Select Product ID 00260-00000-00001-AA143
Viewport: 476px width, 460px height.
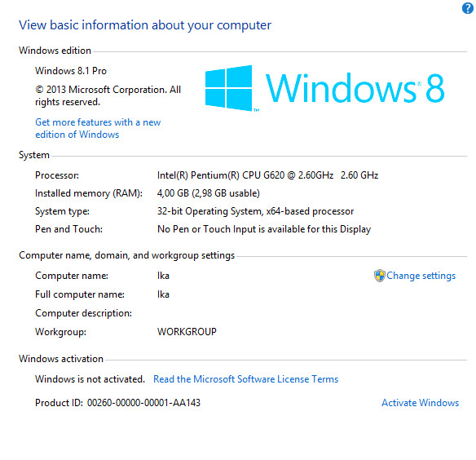click(x=118, y=403)
